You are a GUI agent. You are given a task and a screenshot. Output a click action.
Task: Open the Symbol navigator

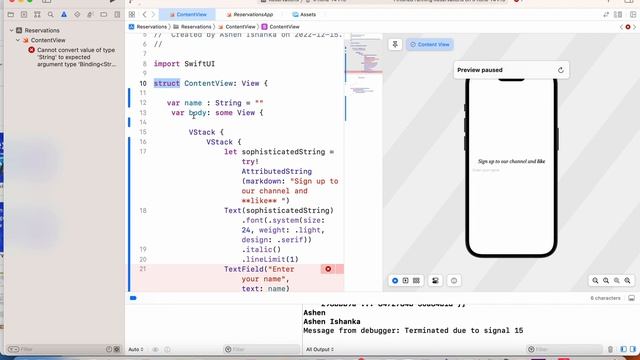click(37, 15)
